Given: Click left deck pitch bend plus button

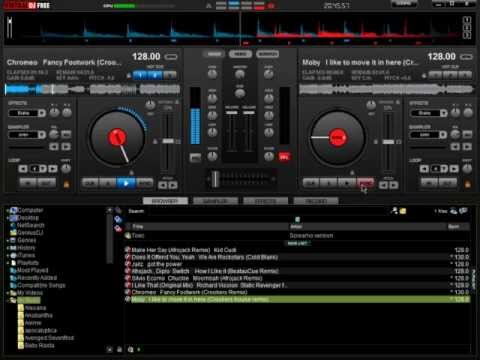Looking at the screenshot, I should click(x=173, y=185).
